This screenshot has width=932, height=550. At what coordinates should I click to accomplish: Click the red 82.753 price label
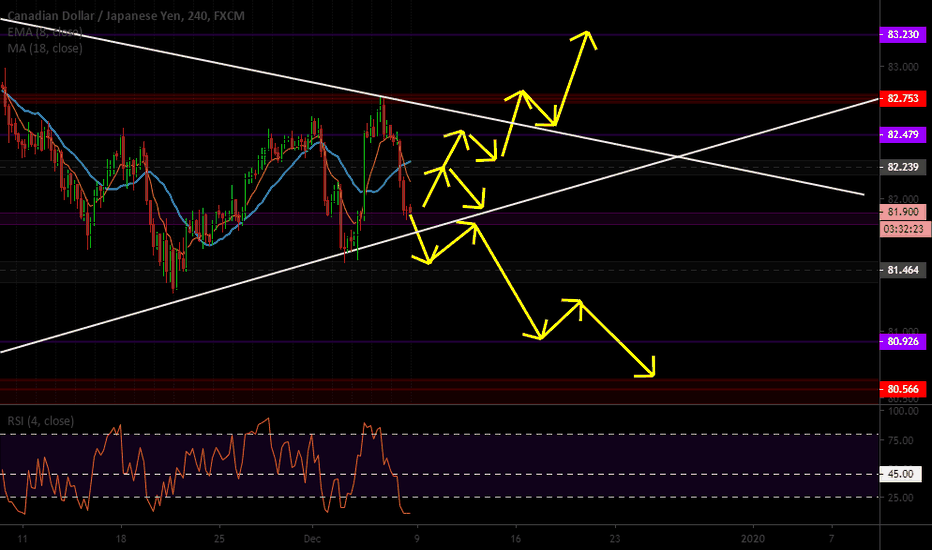[903, 99]
